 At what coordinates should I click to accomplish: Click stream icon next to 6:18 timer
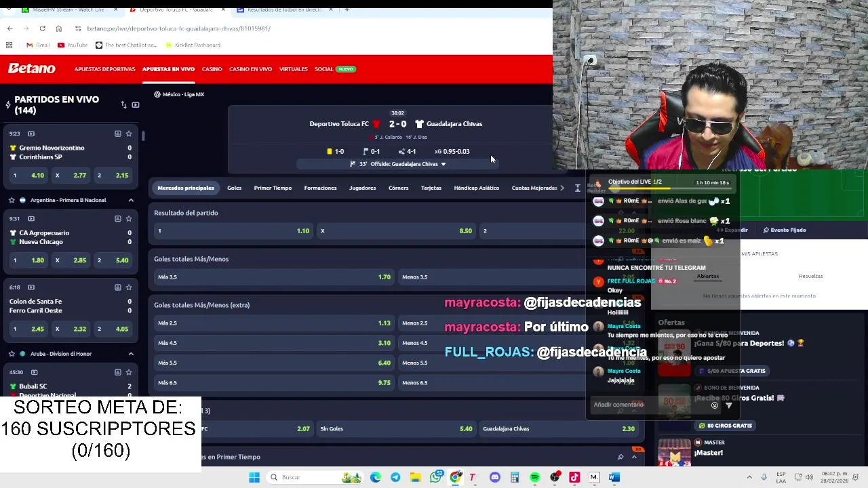[x=31, y=287]
